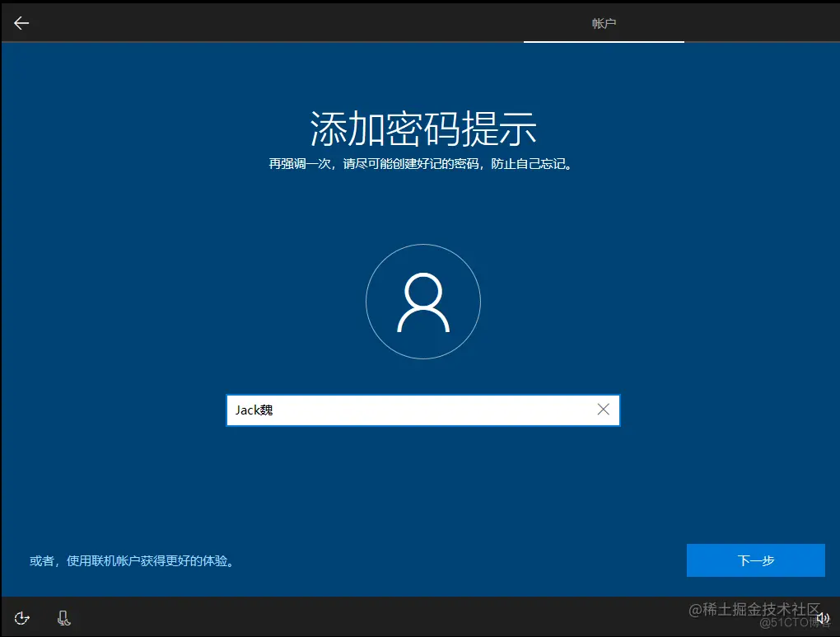
Task: Open accessibility options via the bottom-left icon
Action: point(21,616)
